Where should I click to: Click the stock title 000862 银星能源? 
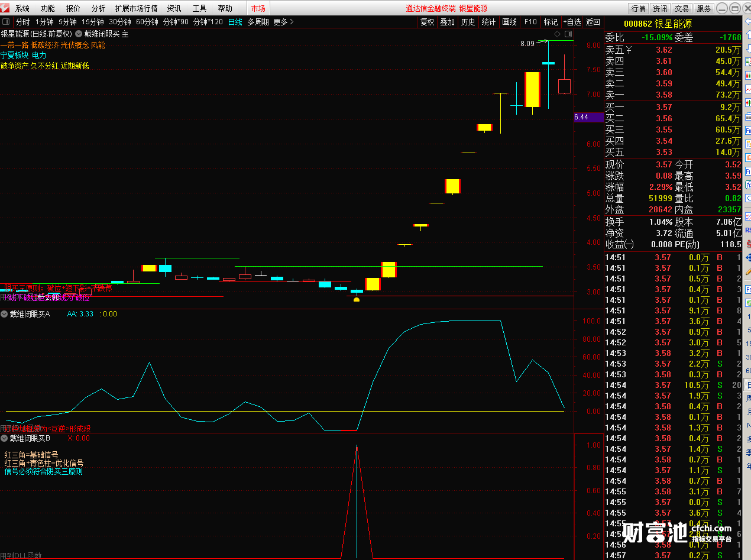pyautogui.click(x=658, y=24)
